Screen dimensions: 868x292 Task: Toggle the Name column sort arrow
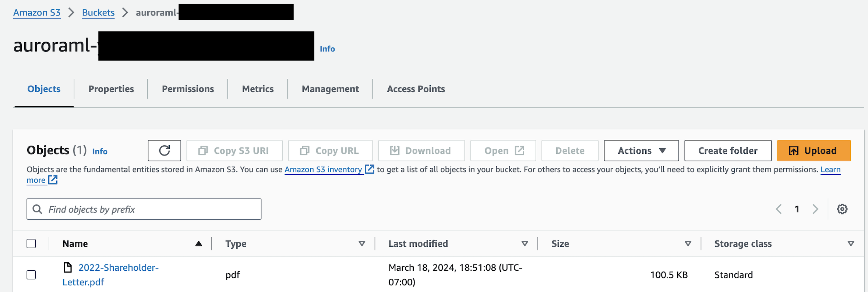[x=198, y=243]
